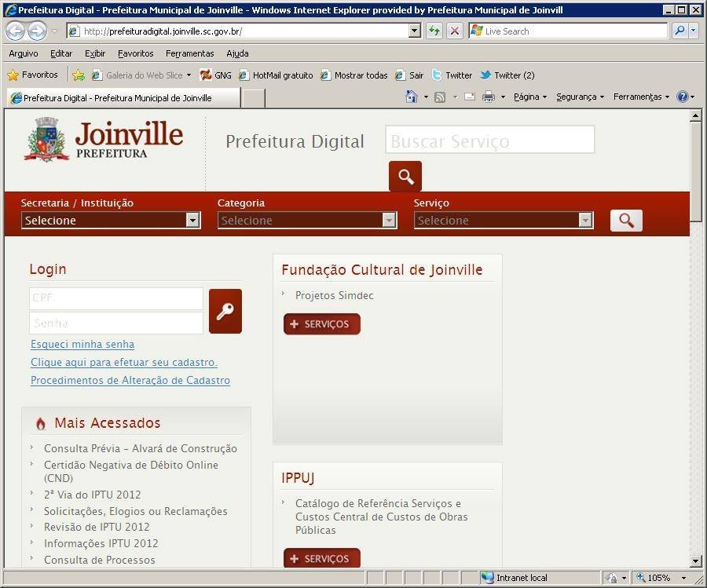Open the Twitter bookmark
The height and width of the screenshot is (588, 707).
pos(452,75)
